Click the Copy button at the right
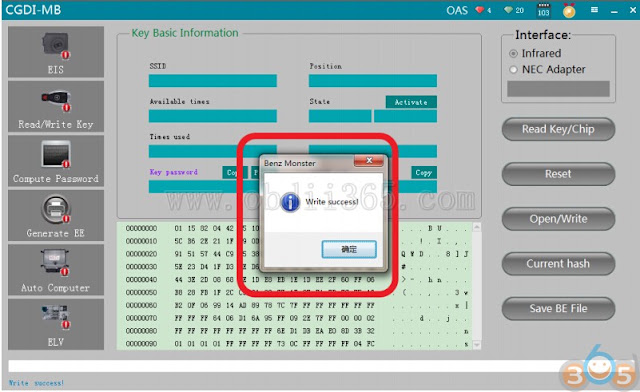This screenshot has height=392, width=640. click(x=424, y=173)
